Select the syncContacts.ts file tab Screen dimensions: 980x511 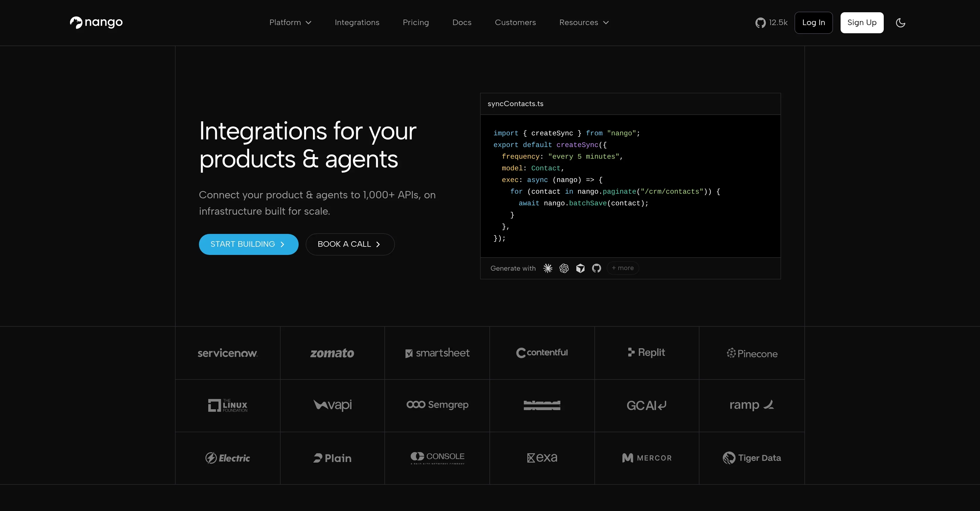515,104
